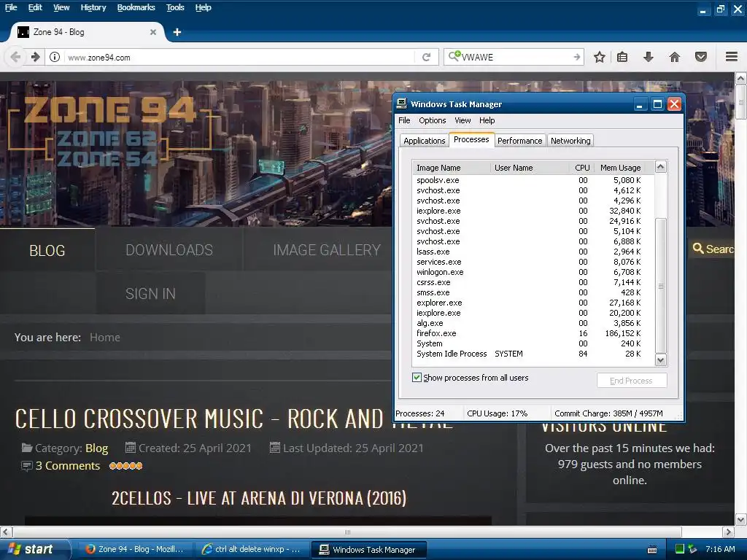The height and width of the screenshot is (560, 747).
Task: Open Task Manager Help menu
Action: click(x=487, y=120)
